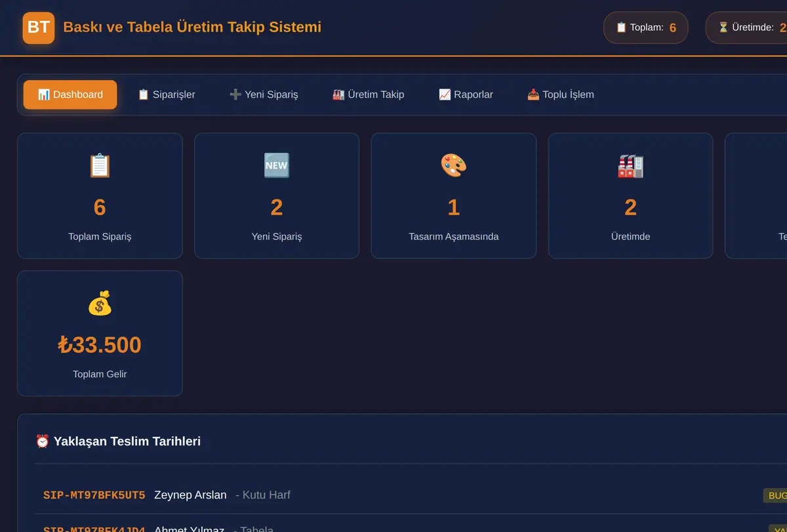
Task: Click the BT logo icon
Action: (x=39, y=28)
